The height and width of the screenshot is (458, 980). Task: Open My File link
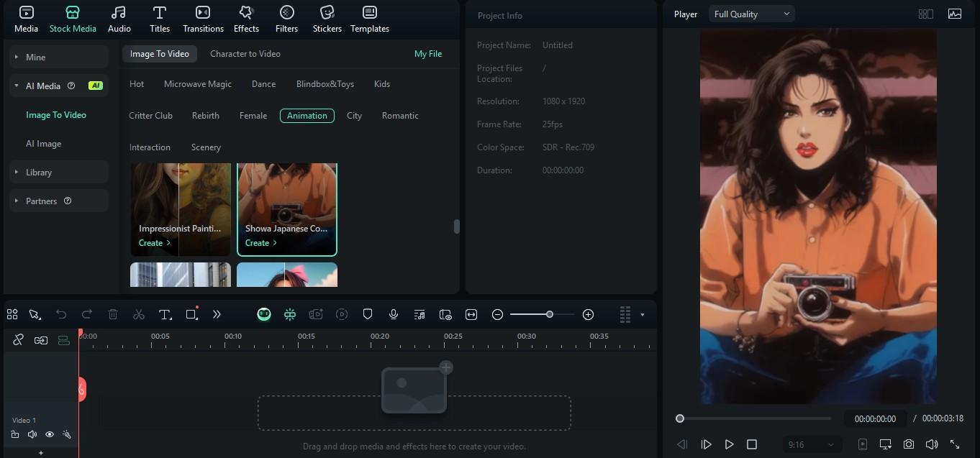pyautogui.click(x=428, y=54)
